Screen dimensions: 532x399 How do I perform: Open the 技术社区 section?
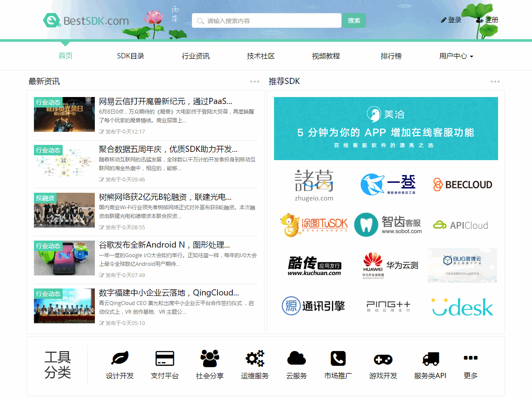click(x=261, y=56)
